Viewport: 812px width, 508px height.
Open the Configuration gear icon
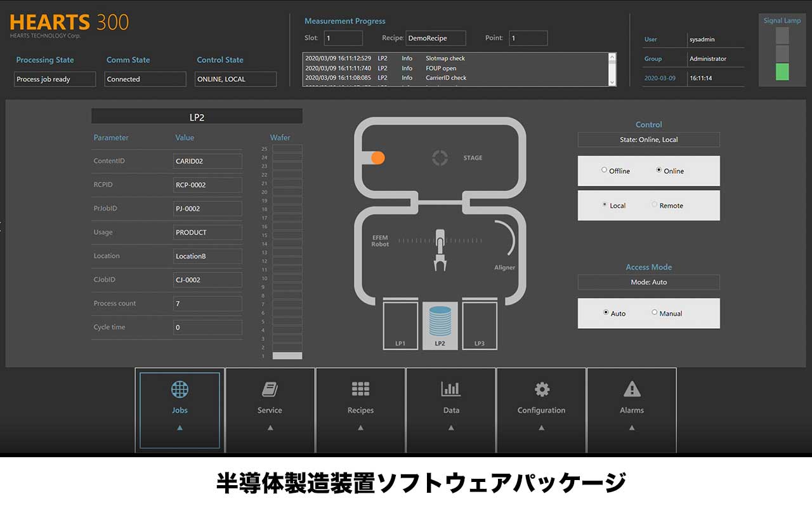point(542,389)
